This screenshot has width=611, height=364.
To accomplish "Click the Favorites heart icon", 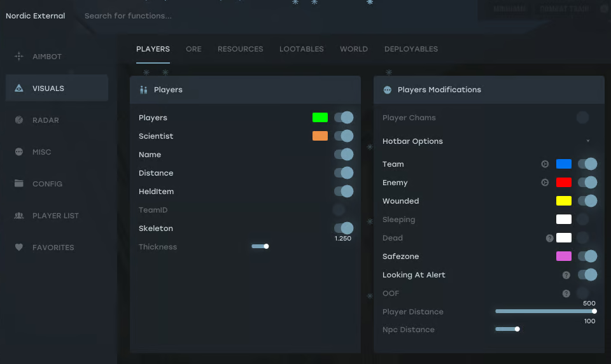I will point(18,247).
